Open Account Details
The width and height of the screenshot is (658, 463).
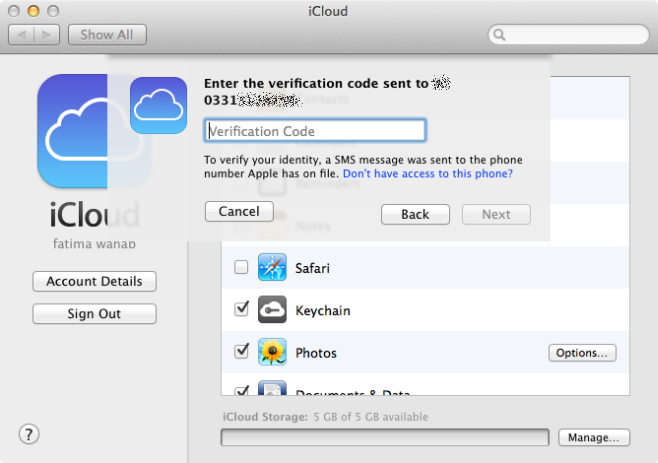pyautogui.click(x=94, y=282)
